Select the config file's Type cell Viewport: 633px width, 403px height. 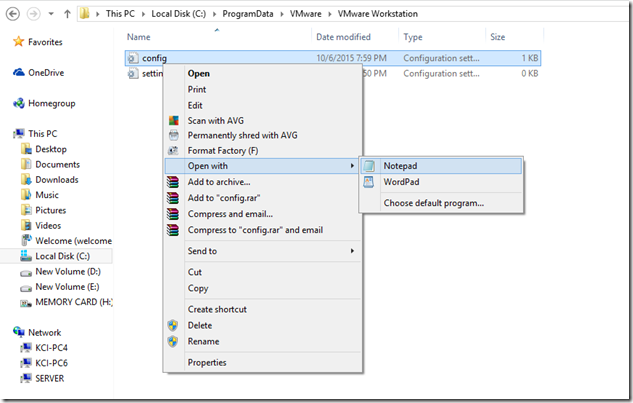coord(441,58)
